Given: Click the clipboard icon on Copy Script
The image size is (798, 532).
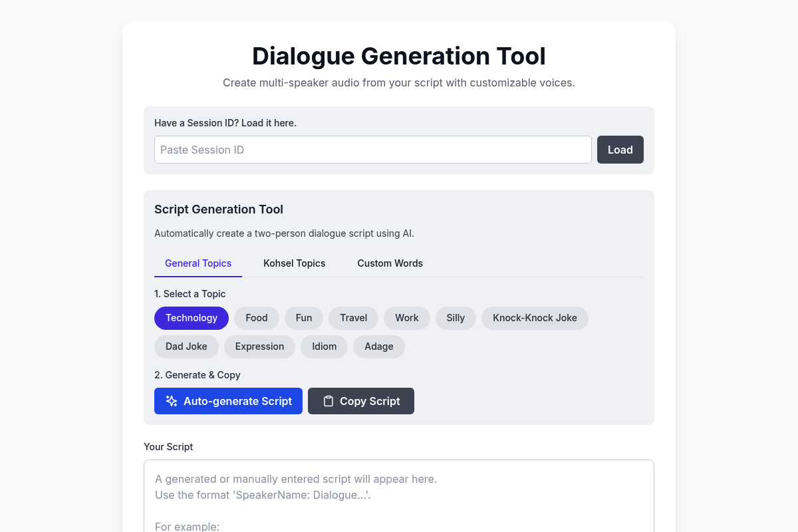Looking at the screenshot, I should pyautogui.click(x=329, y=401).
